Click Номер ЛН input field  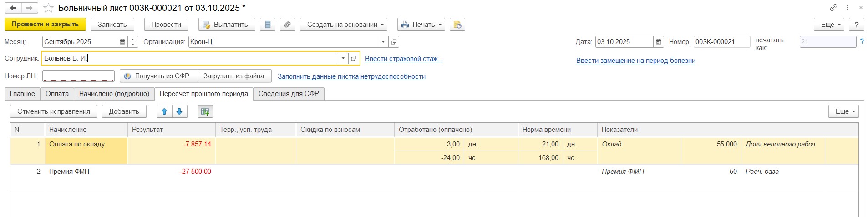click(x=78, y=76)
